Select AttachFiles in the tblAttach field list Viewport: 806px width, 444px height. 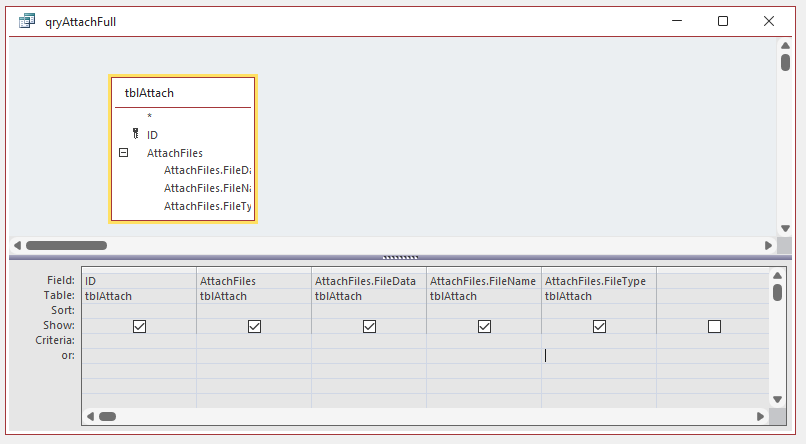pos(182,153)
